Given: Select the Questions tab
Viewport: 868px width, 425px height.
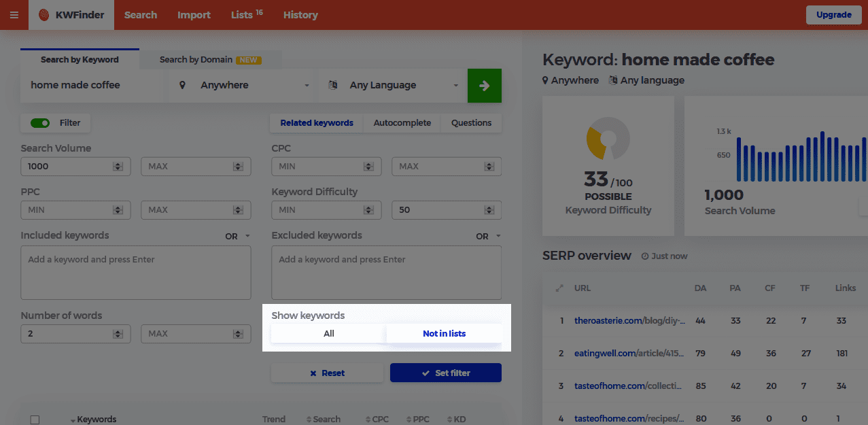Looking at the screenshot, I should tap(471, 123).
